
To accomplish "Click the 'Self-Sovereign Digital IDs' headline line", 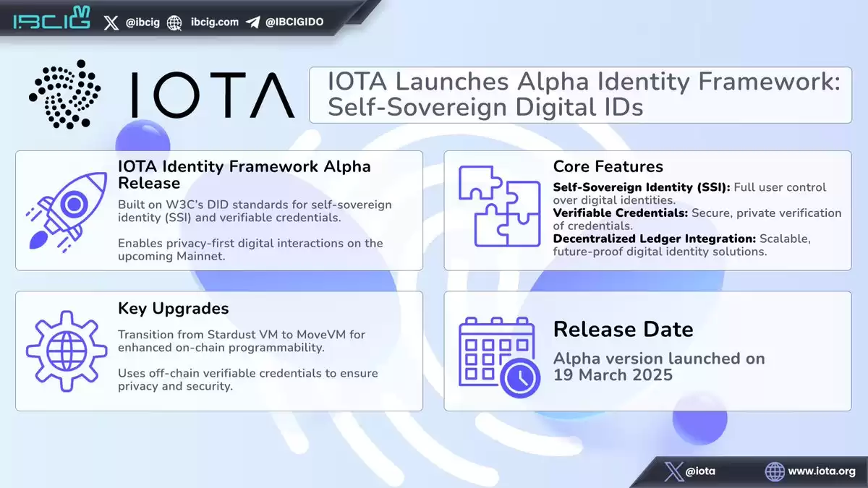I will coord(485,108).
